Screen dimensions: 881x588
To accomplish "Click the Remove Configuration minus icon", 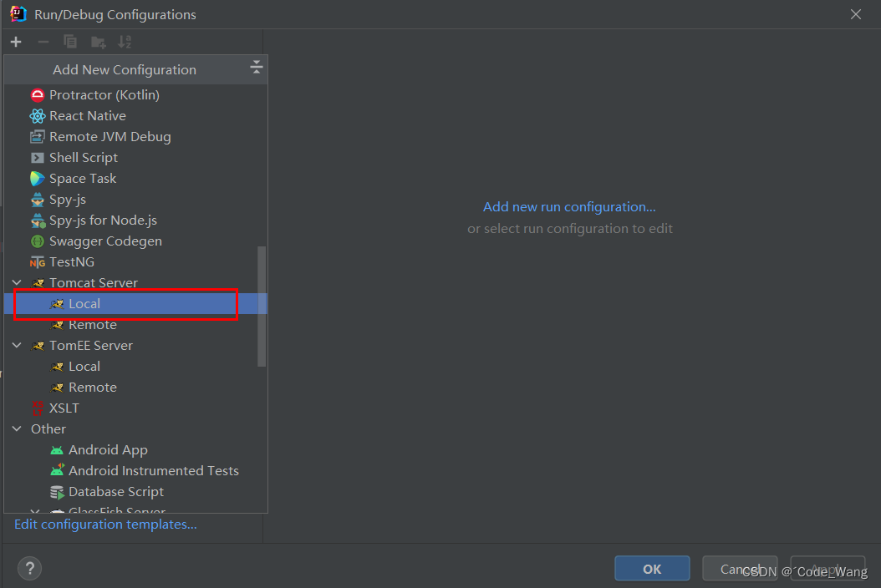I will pos(43,42).
